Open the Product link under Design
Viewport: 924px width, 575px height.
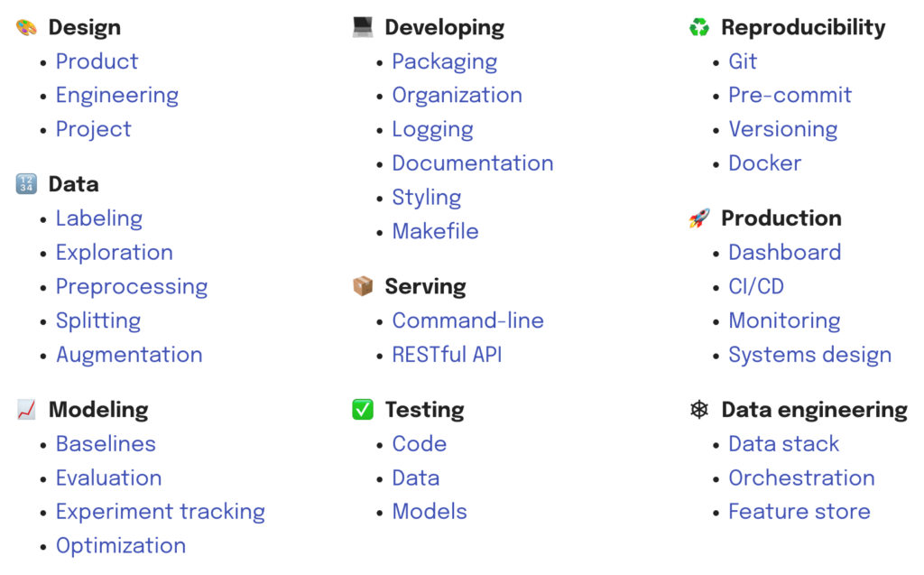point(97,61)
